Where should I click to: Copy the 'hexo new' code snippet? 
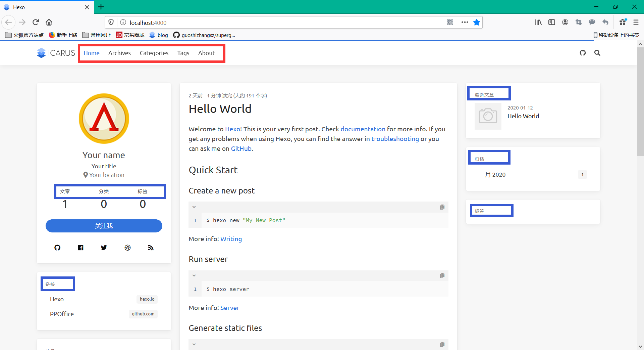point(442,207)
